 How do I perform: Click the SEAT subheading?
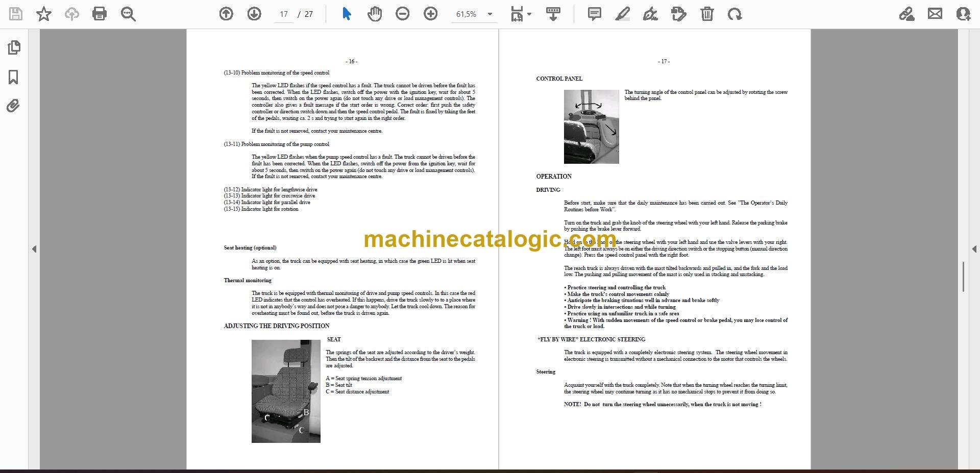coord(334,339)
